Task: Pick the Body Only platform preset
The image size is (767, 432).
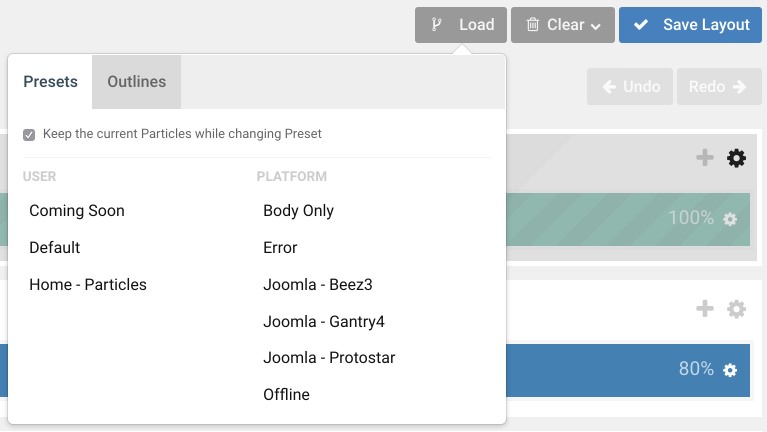Action: click(x=298, y=211)
